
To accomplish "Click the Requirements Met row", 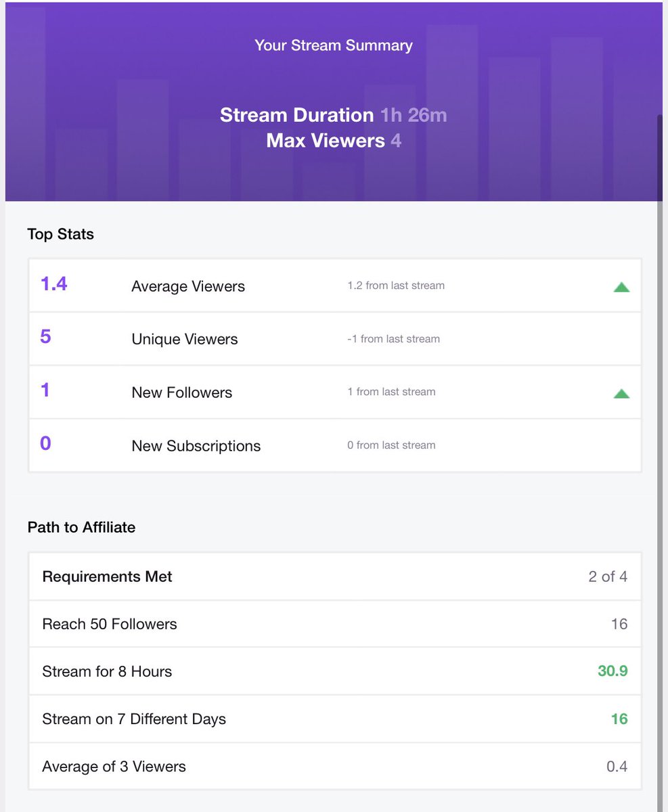I will (335, 577).
